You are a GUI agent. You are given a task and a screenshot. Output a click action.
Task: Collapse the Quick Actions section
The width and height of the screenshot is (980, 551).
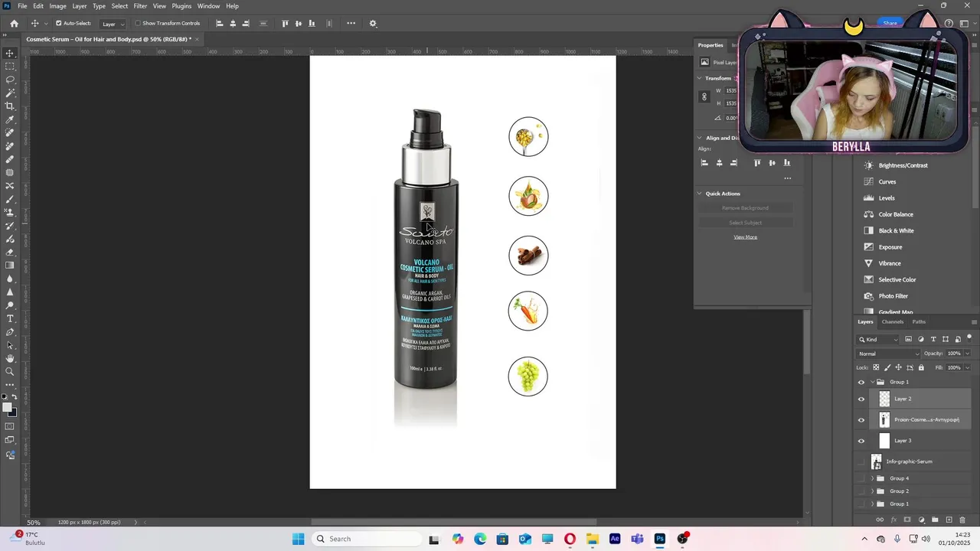pyautogui.click(x=700, y=194)
